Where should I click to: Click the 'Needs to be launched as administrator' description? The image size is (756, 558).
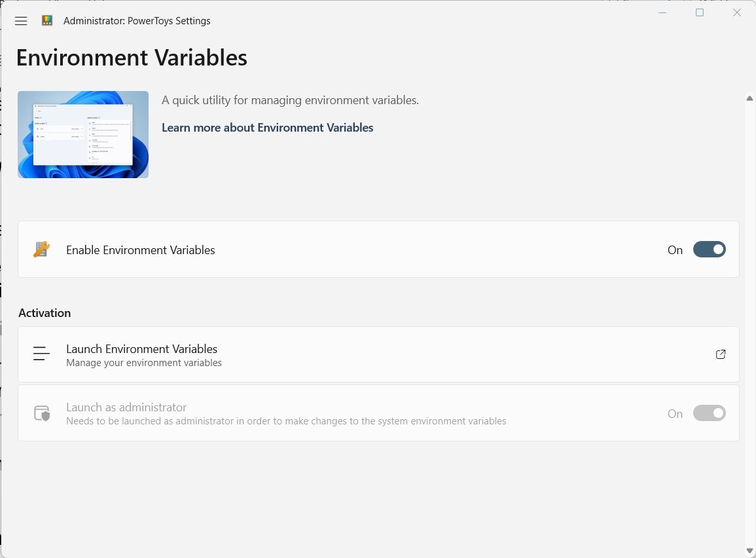pos(286,421)
